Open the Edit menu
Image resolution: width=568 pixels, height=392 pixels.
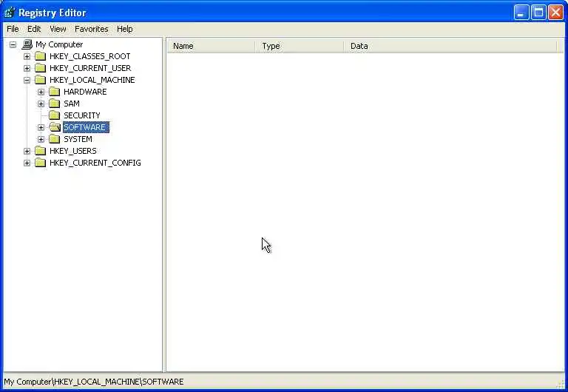coord(34,29)
